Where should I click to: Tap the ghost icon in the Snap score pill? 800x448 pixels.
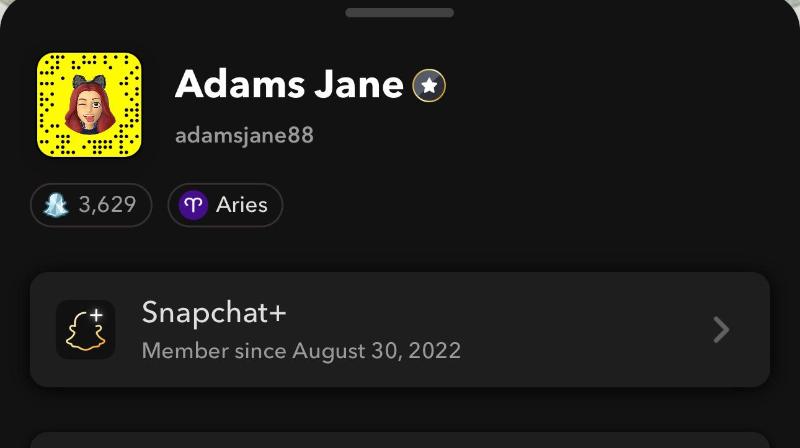(55, 205)
